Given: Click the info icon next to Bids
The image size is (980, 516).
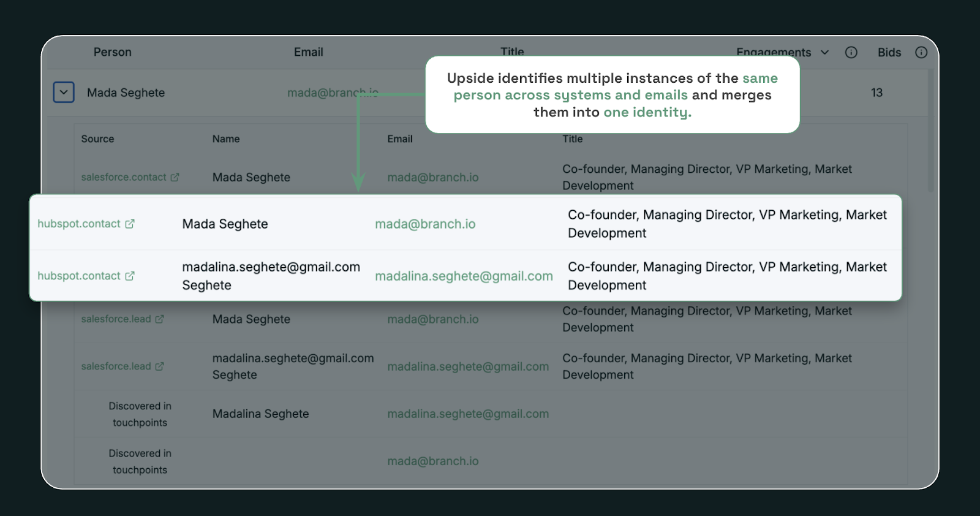Looking at the screenshot, I should (921, 52).
